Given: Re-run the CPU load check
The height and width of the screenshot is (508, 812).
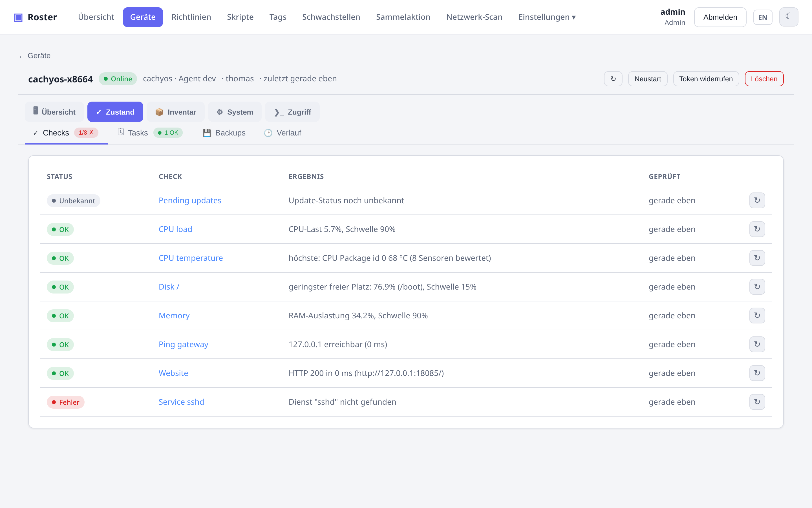Looking at the screenshot, I should pyautogui.click(x=757, y=229).
